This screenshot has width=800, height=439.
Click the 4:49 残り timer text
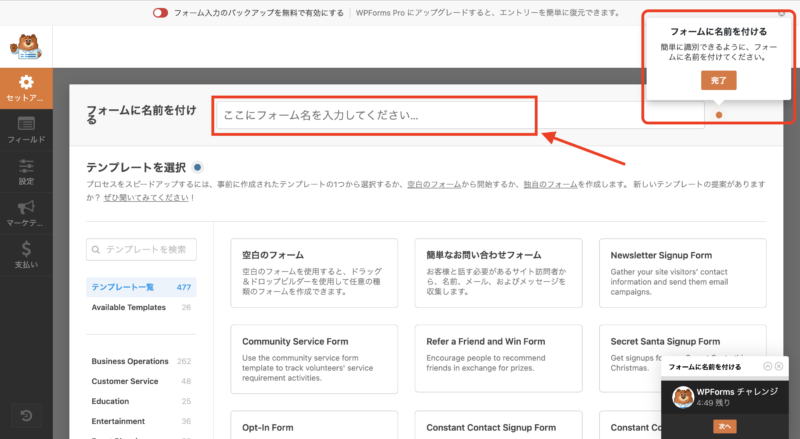coord(713,403)
